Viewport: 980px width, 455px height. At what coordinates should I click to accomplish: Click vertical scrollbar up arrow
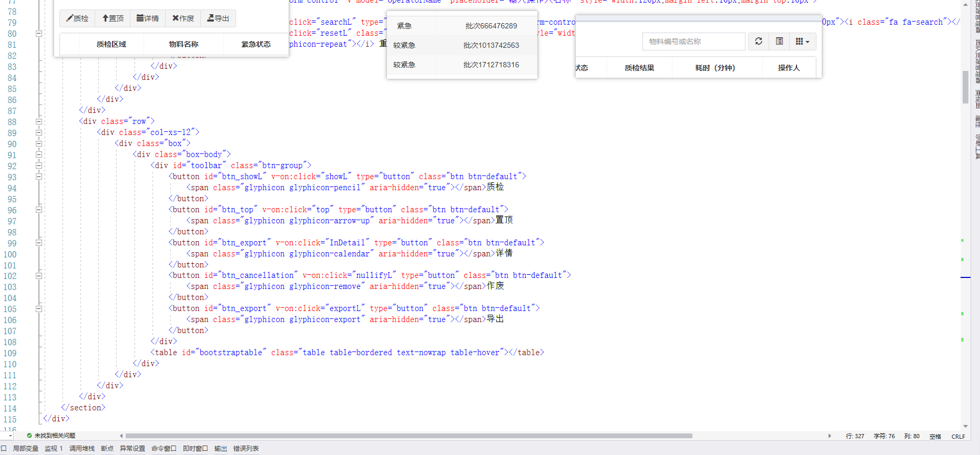[x=965, y=4]
